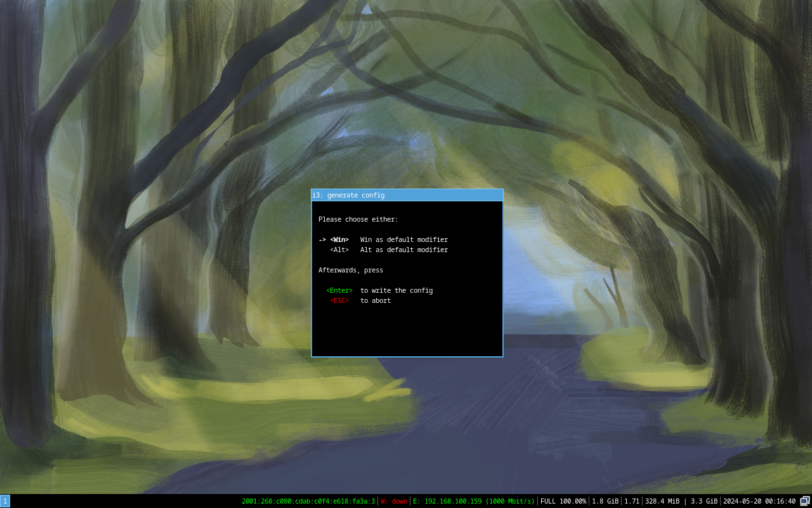Click workspace 1 button in i3bar
This screenshot has height=508, width=812.
pyautogui.click(x=5, y=501)
